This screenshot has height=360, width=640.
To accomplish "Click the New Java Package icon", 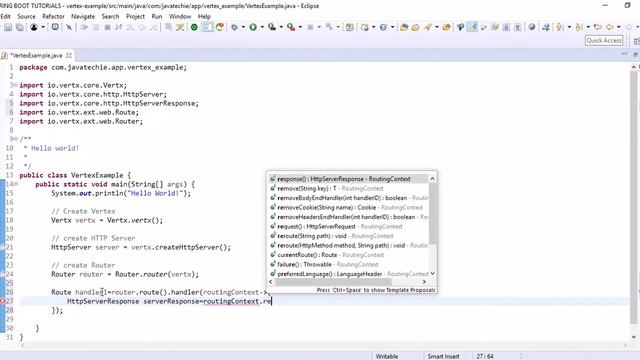I will coord(364,27).
